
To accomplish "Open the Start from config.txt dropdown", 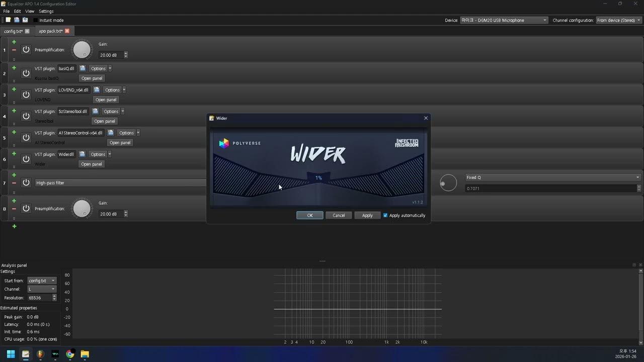I will [42, 281].
